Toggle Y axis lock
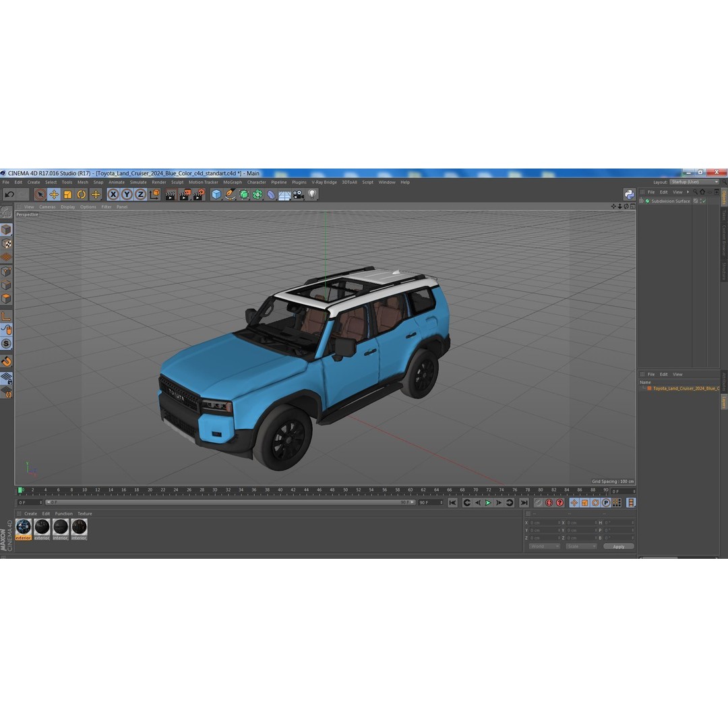 127,195
